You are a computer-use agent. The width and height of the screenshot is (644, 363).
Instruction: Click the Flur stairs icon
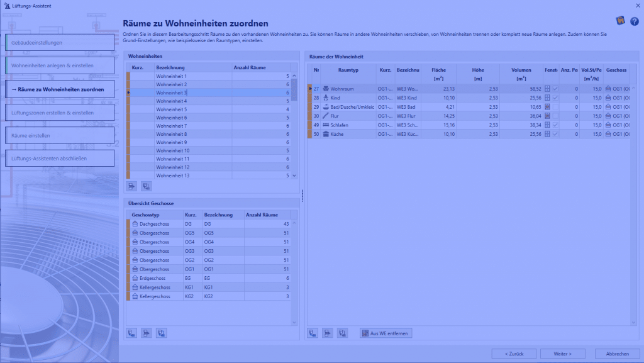click(326, 116)
